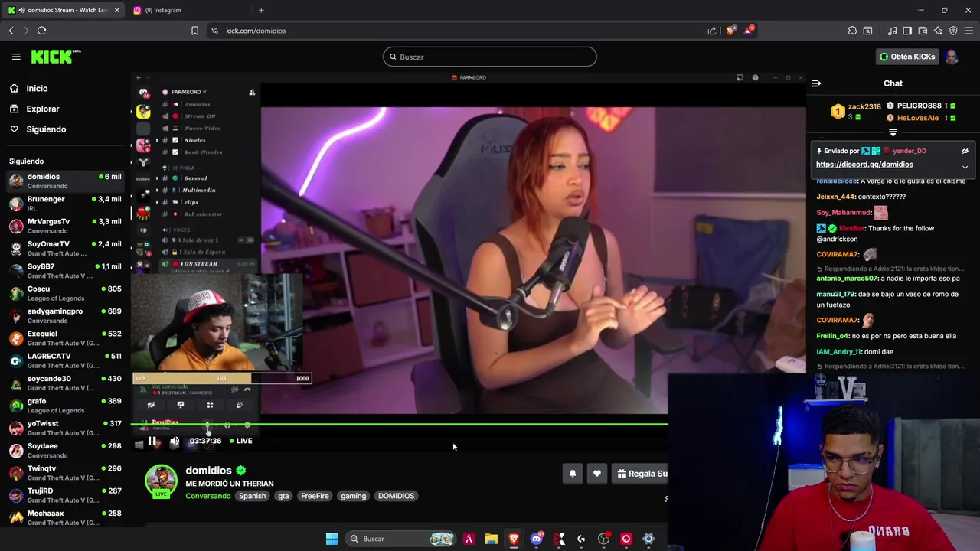
Task: Expand the pinned message chevron
Action: 965,167
